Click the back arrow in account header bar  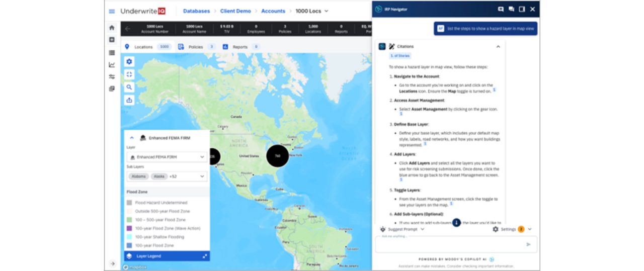tap(128, 29)
